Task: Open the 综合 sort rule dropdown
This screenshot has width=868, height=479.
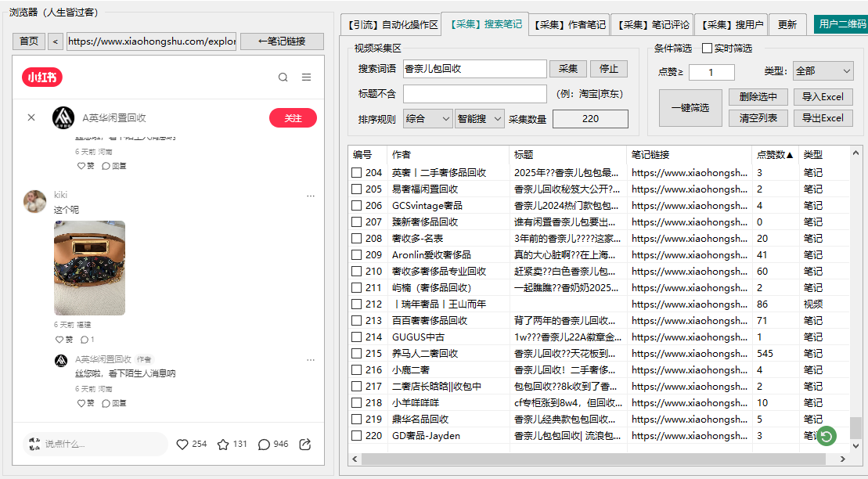Action: coord(428,118)
